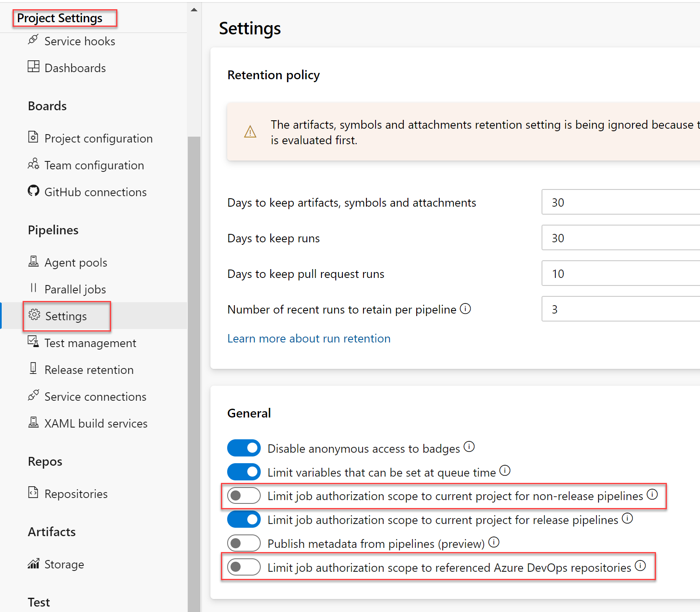This screenshot has width=700, height=612.
Task: Select the Agent pools icon
Action: (33, 261)
